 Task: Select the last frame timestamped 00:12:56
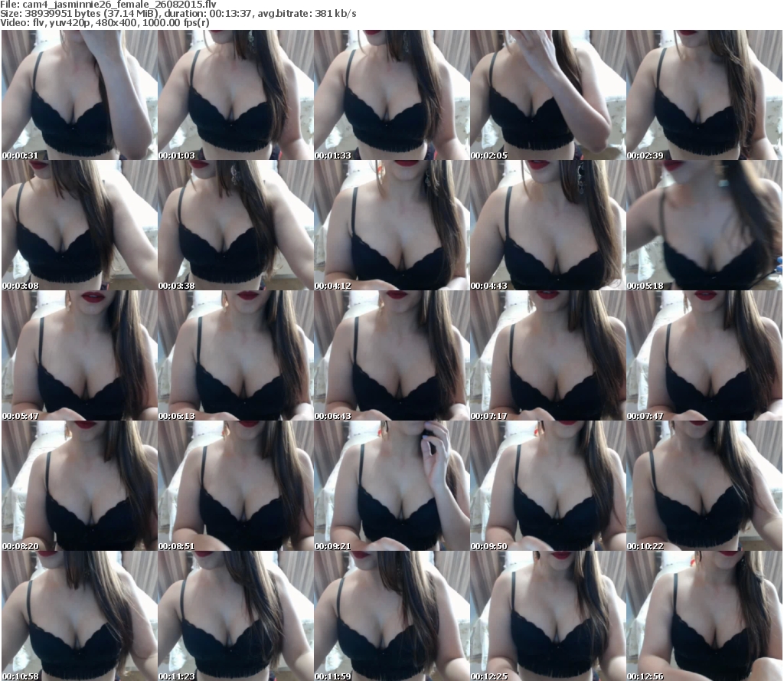704,616
